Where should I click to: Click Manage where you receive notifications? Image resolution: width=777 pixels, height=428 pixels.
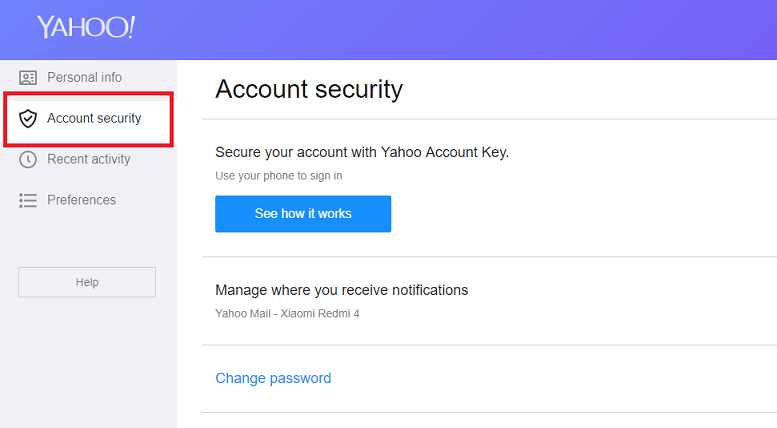[341, 290]
